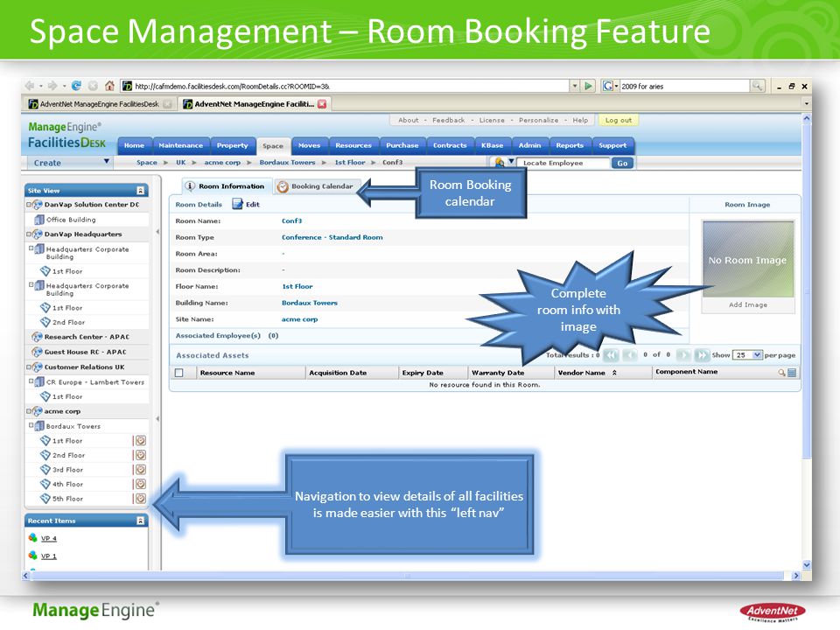840x630 pixels.
Task: Click the vertical scrollbar down arrow
Action: tap(806, 564)
